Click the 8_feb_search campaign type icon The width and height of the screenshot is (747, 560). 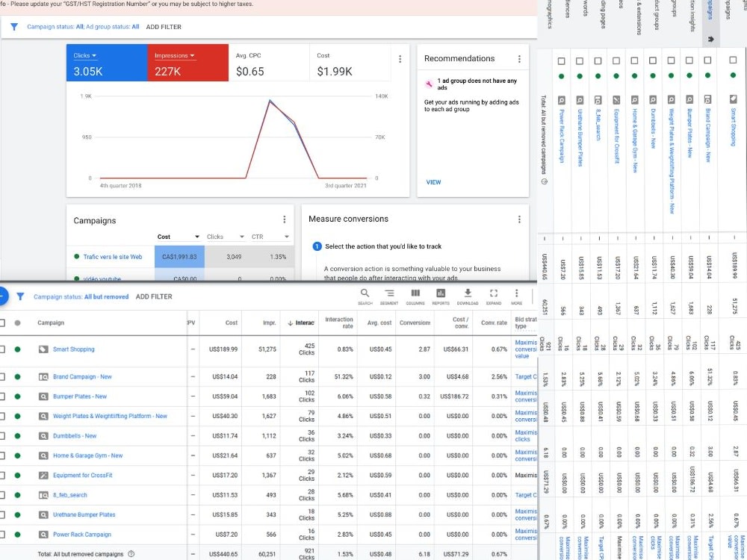click(43, 495)
